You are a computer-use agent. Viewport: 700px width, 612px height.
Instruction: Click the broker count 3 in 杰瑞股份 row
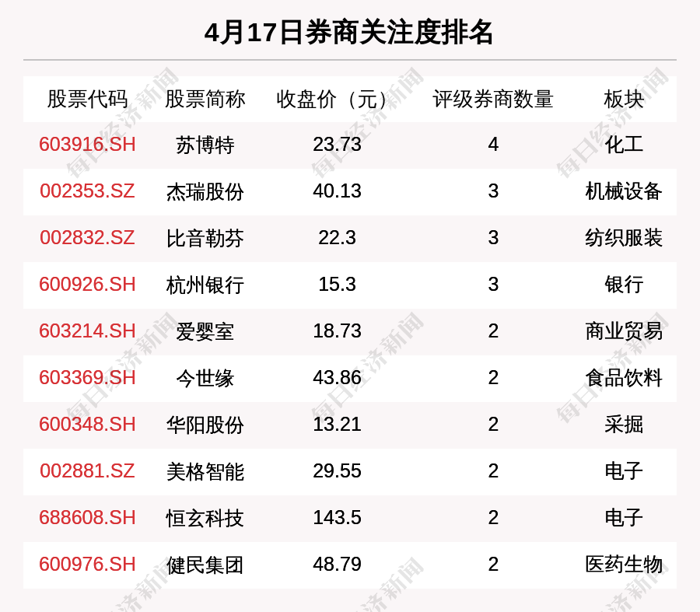point(493,191)
